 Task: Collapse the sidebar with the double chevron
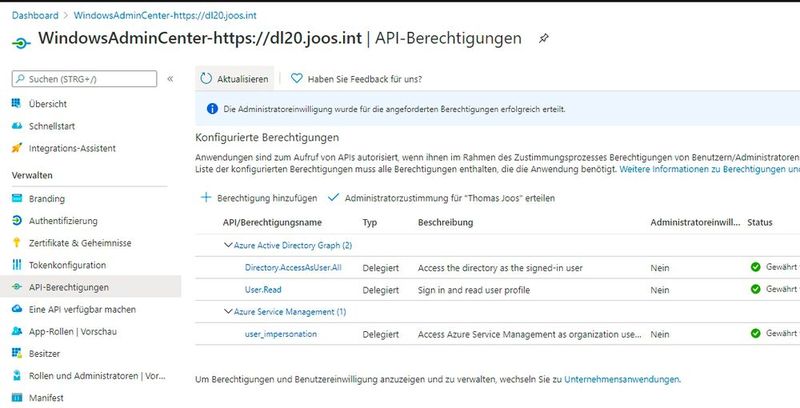pos(170,79)
